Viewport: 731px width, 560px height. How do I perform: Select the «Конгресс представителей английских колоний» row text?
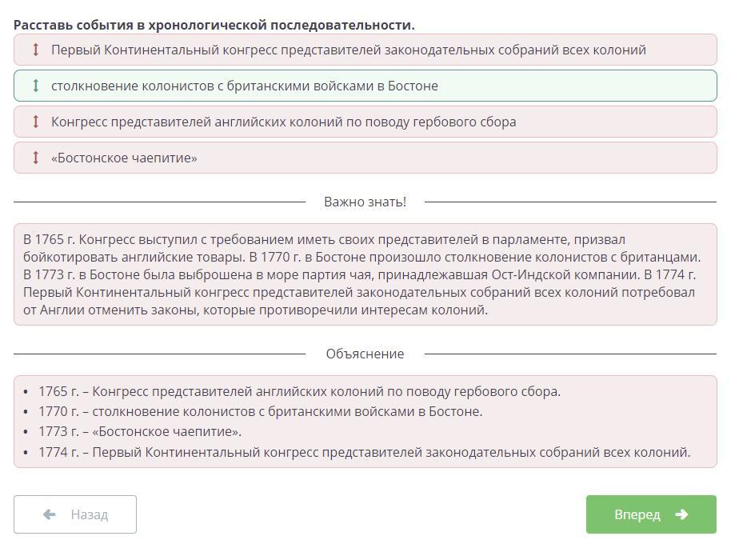(x=283, y=122)
